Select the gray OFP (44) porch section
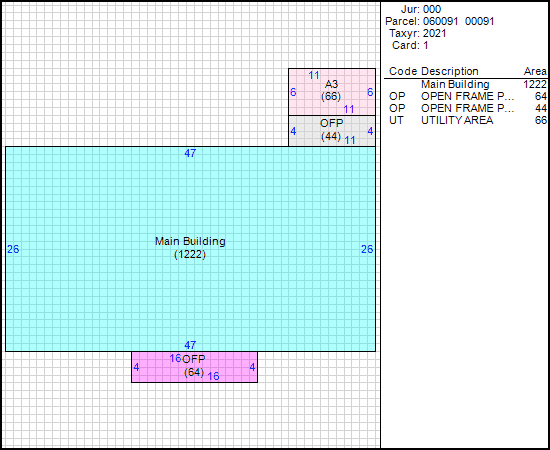This screenshot has height=450, width=550. pos(332,131)
